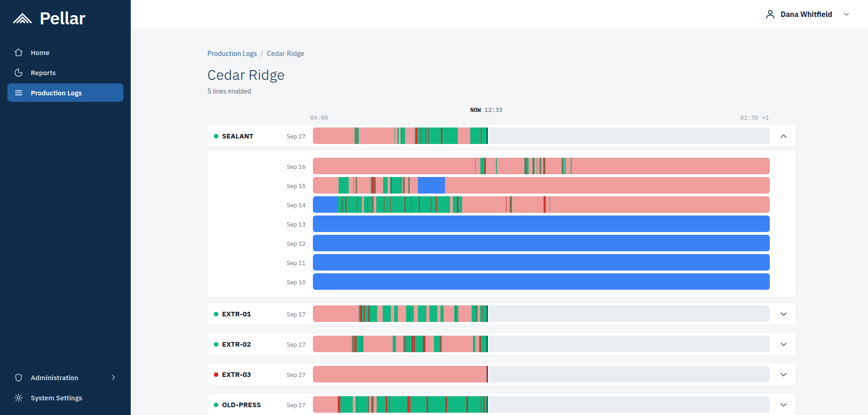868x415 pixels.
Task: Click the 04:00 start time label
Action: [x=319, y=118]
